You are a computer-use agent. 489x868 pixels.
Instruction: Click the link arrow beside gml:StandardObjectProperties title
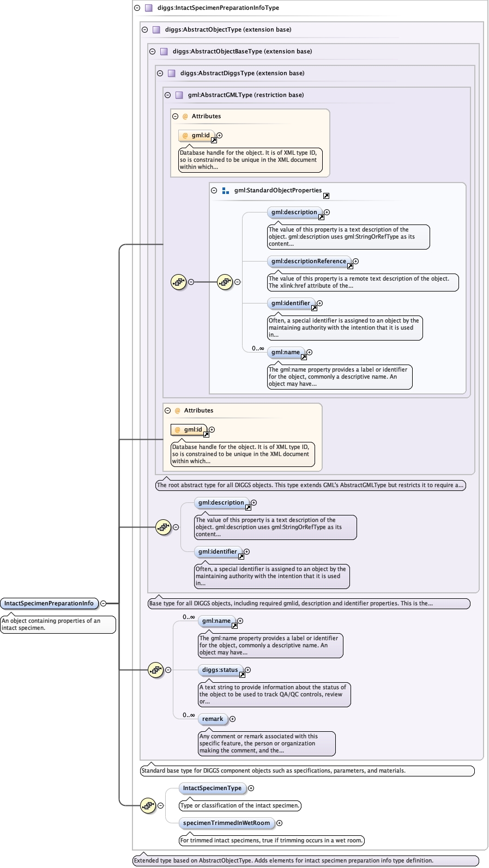click(326, 196)
